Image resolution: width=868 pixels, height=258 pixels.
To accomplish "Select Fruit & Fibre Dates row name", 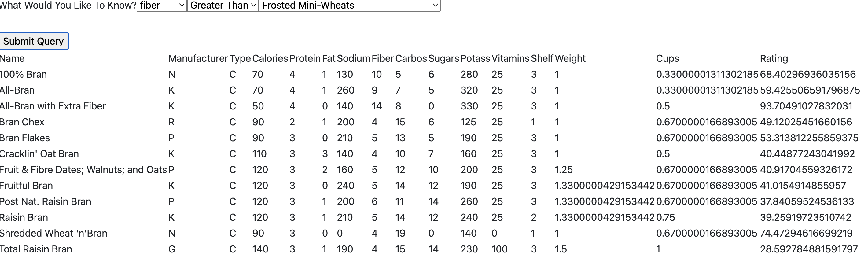I will [83, 170].
